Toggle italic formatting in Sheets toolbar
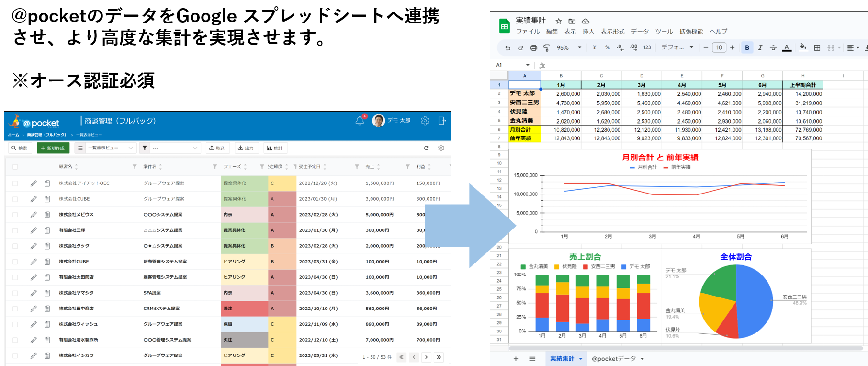 [x=760, y=47]
